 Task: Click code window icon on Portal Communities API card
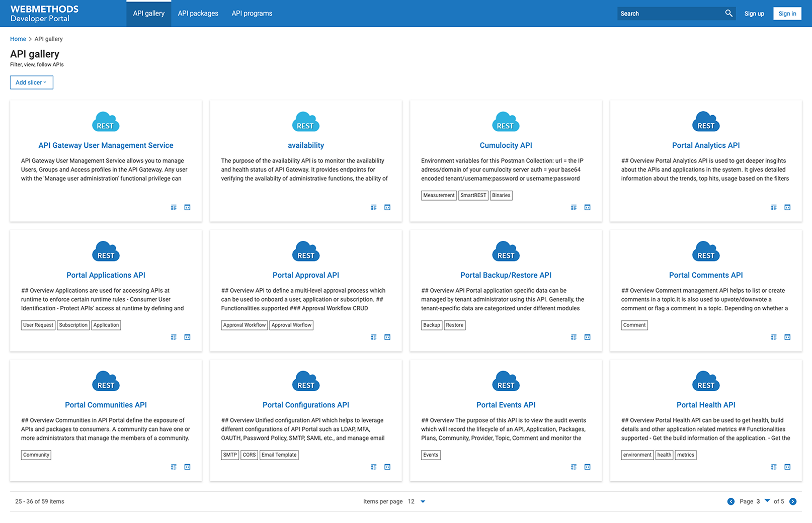coord(187,467)
